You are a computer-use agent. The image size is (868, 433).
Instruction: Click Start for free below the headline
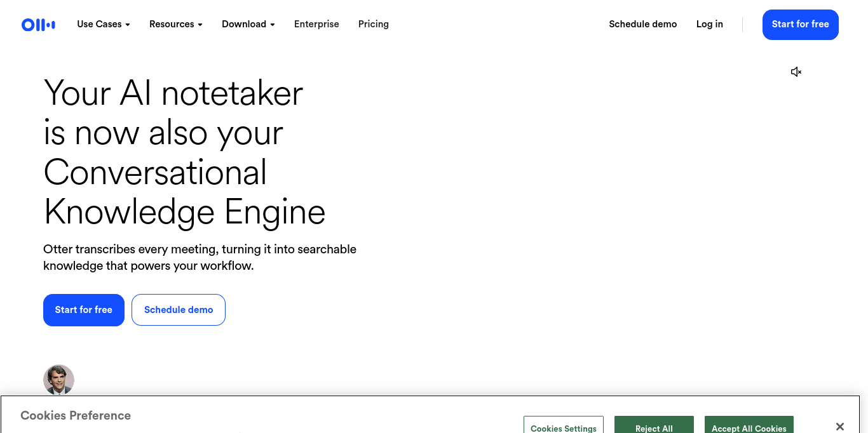pyautogui.click(x=84, y=310)
